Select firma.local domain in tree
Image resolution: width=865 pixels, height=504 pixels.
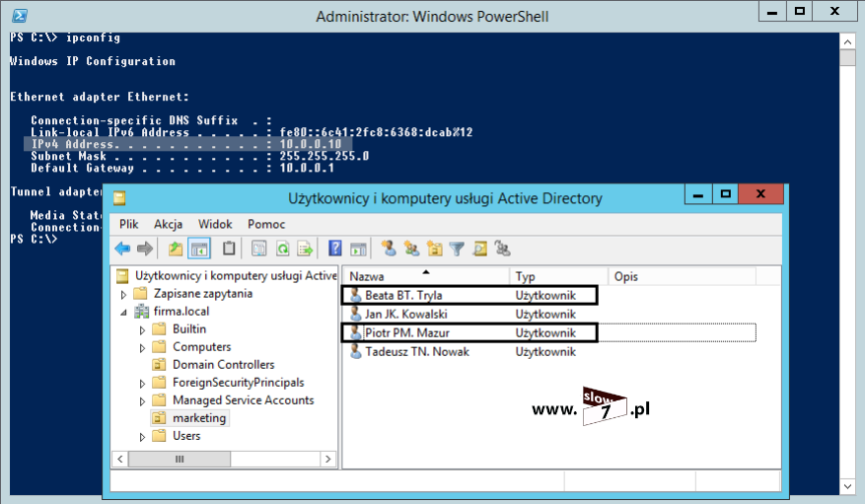181,311
